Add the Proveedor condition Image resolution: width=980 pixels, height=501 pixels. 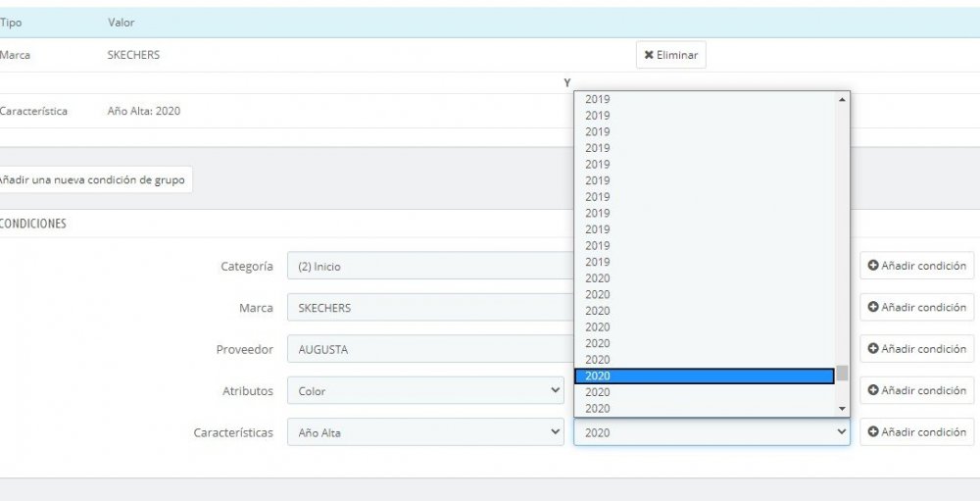pyautogui.click(x=917, y=349)
